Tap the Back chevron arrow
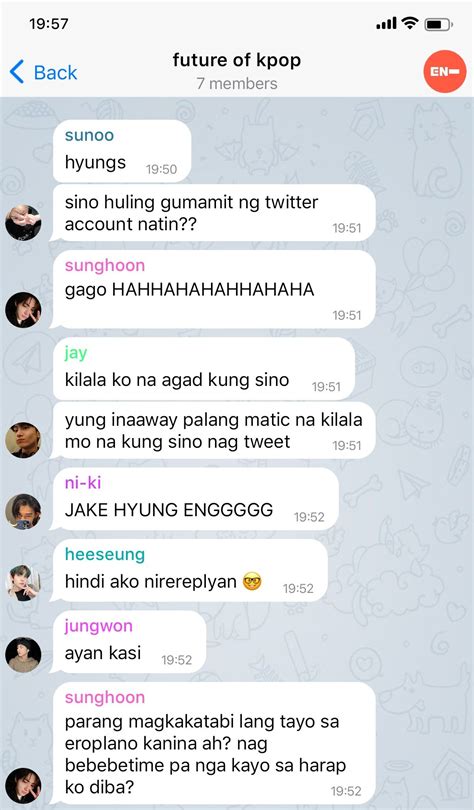Viewport: 474px width, 810px height. (x=17, y=72)
